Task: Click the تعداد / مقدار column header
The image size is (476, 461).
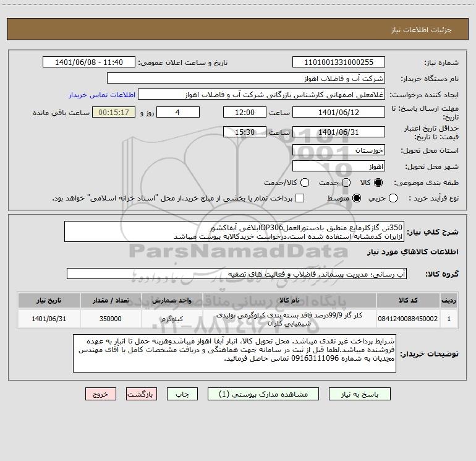Action: [111, 300]
